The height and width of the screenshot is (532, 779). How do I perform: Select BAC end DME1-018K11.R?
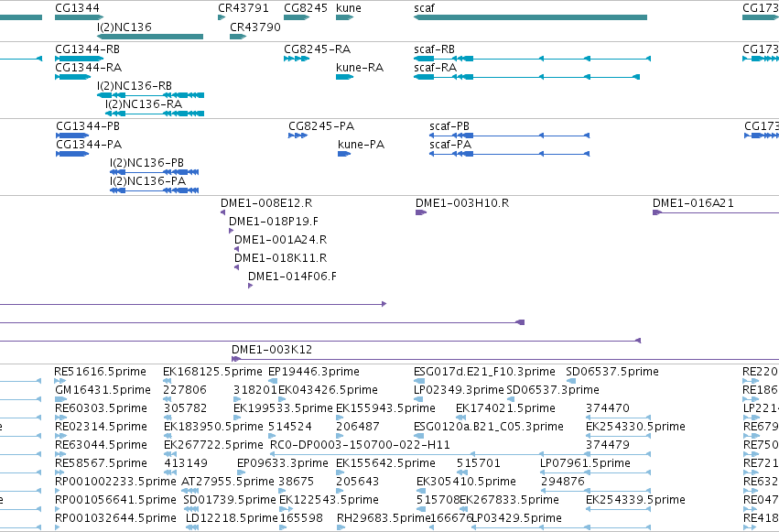click(236, 267)
